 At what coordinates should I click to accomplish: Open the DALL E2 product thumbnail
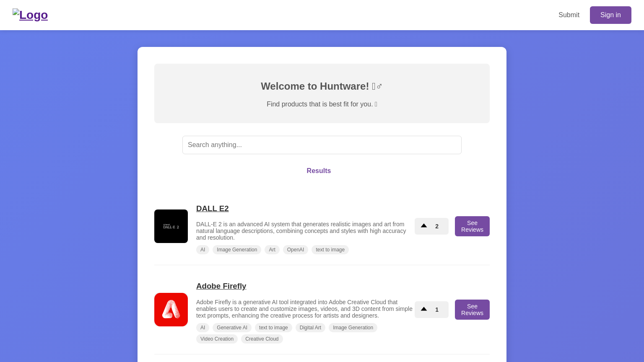coord(171,226)
